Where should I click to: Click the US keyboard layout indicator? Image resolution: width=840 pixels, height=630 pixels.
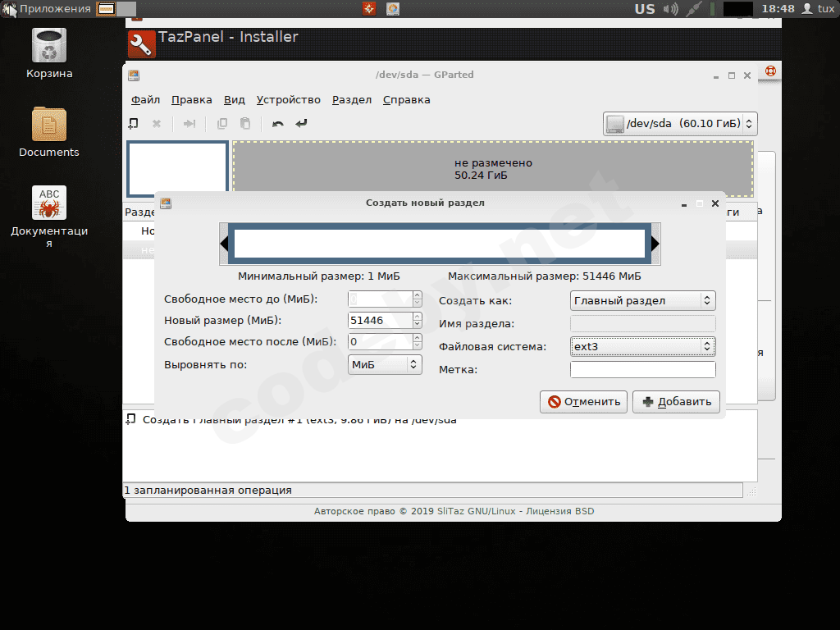coord(645,9)
